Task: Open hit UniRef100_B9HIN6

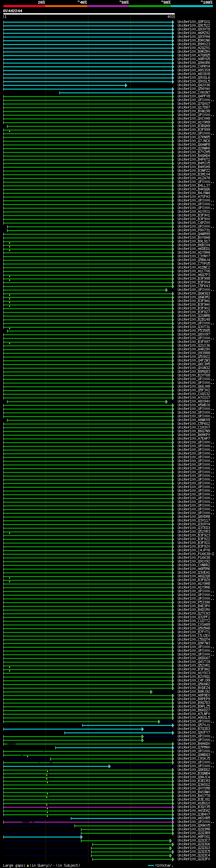Action: 194,41
